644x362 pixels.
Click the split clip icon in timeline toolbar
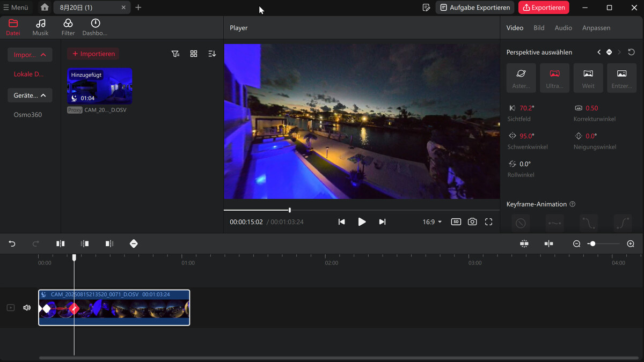tap(61, 243)
